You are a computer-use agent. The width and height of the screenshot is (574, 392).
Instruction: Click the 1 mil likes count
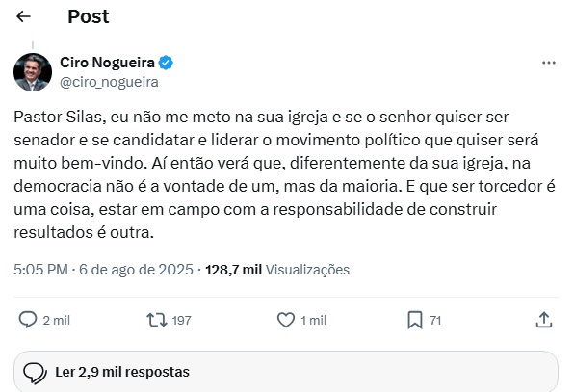pos(313,321)
